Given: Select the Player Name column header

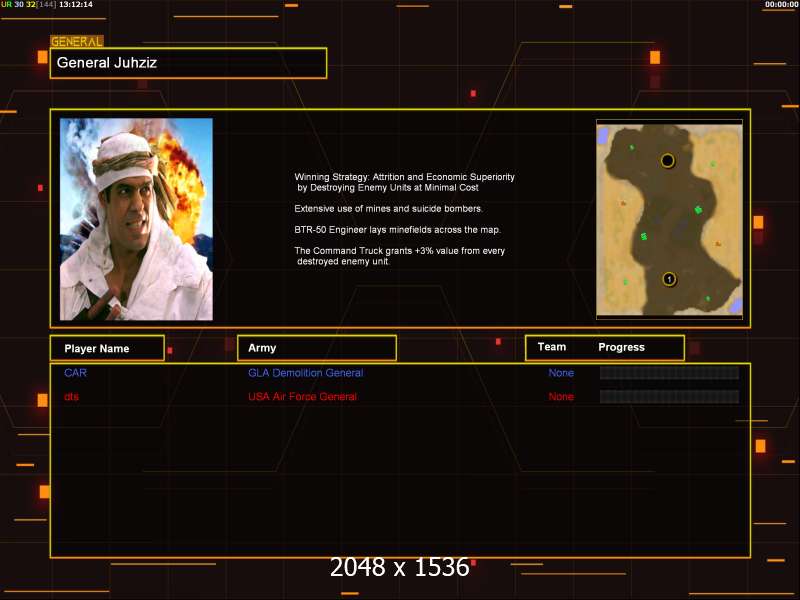Looking at the screenshot, I should (x=107, y=348).
